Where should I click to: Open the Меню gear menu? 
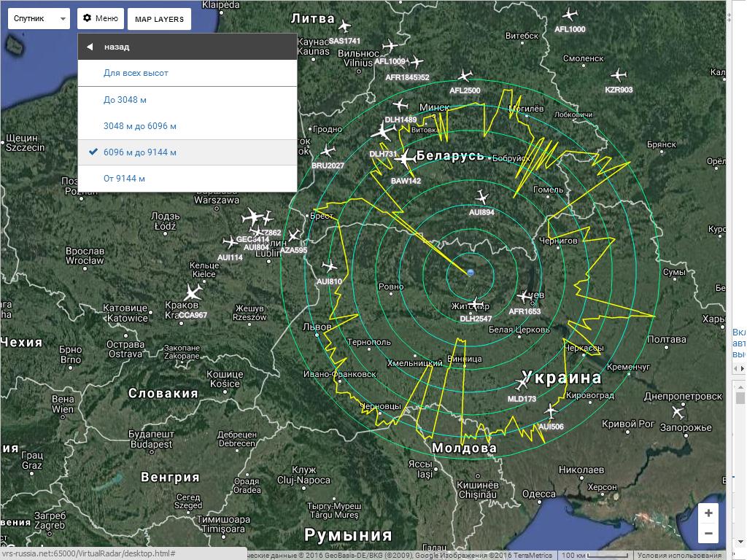(x=100, y=18)
